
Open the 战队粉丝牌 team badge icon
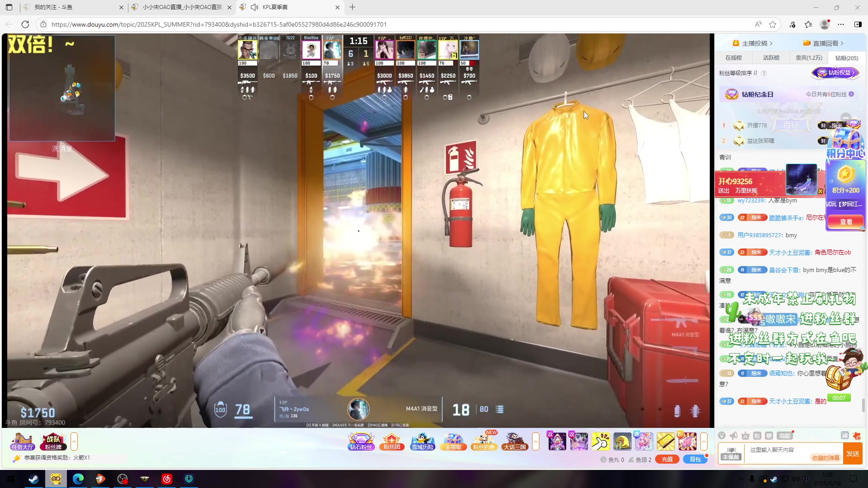tap(53, 441)
